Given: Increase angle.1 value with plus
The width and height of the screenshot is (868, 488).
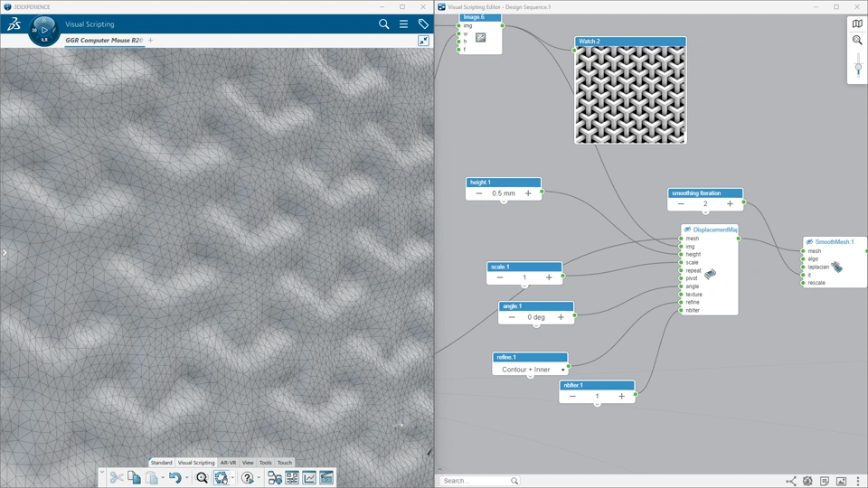Looking at the screenshot, I should (561, 317).
